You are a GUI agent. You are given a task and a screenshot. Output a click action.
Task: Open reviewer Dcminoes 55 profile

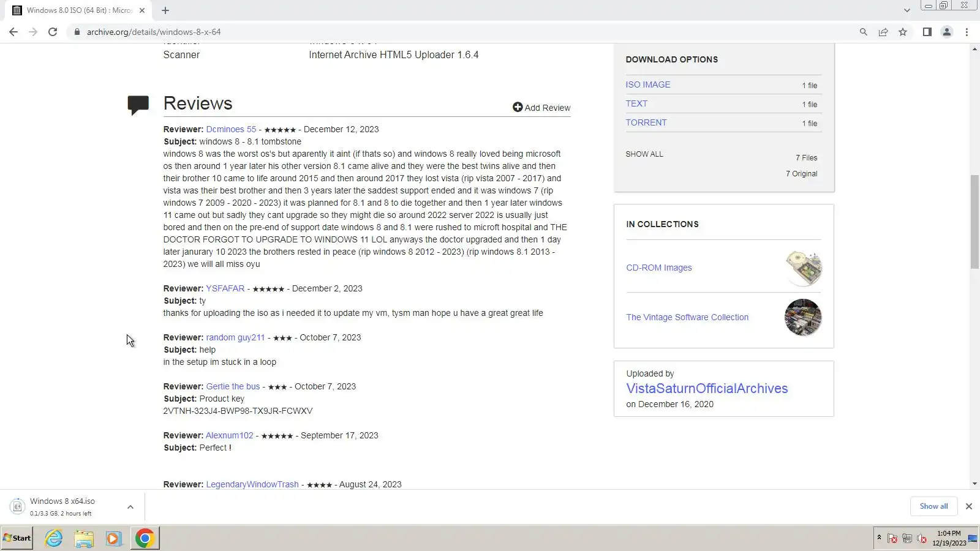tap(231, 129)
